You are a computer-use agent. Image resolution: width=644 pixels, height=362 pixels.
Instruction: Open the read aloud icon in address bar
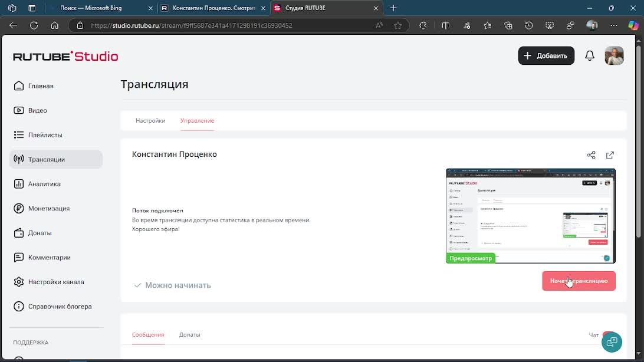tap(379, 25)
